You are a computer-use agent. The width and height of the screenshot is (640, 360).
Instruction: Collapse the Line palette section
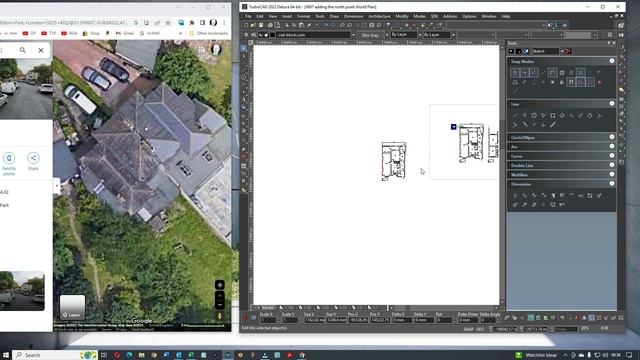click(611, 104)
